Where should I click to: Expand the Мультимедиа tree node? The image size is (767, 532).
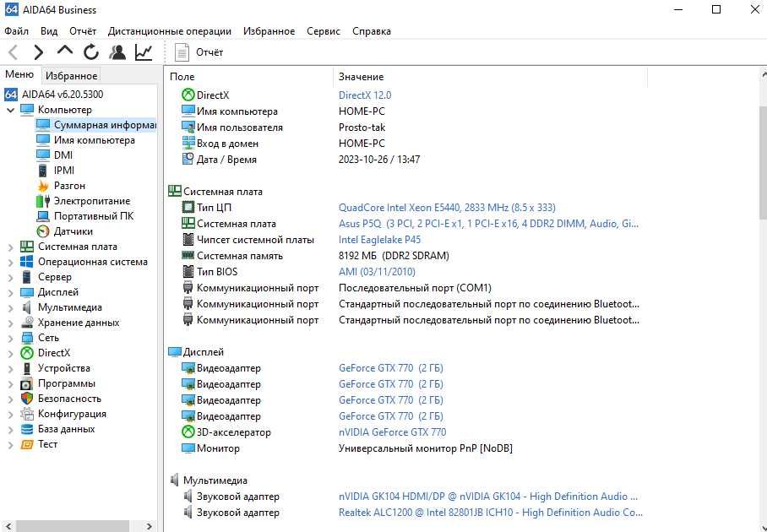click(10, 307)
